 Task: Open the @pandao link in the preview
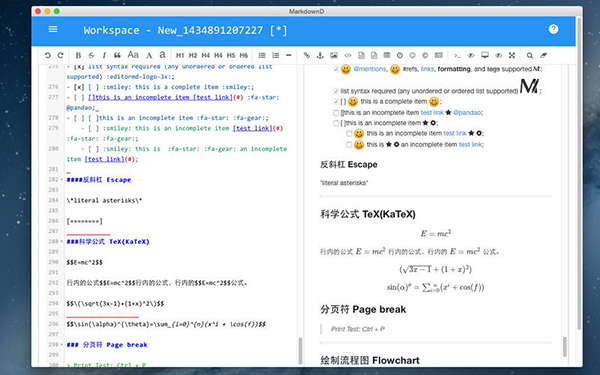(x=467, y=113)
